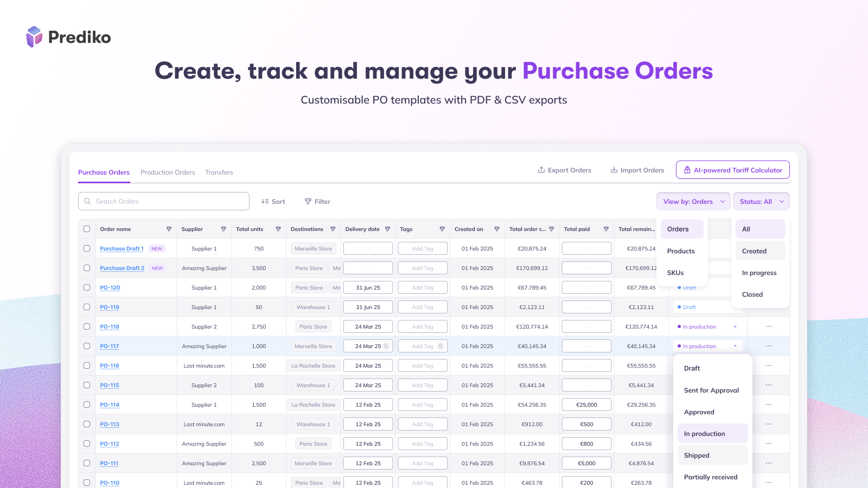Select In progress in the Status filter menu
This screenshot has height=488, width=868.
tap(761, 273)
